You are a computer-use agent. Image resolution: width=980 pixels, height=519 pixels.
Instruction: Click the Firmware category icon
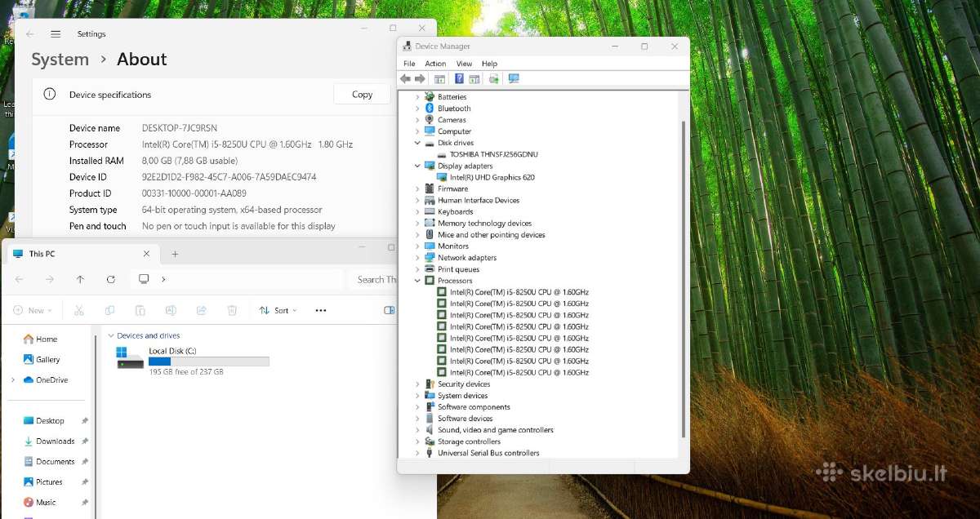click(x=430, y=189)
